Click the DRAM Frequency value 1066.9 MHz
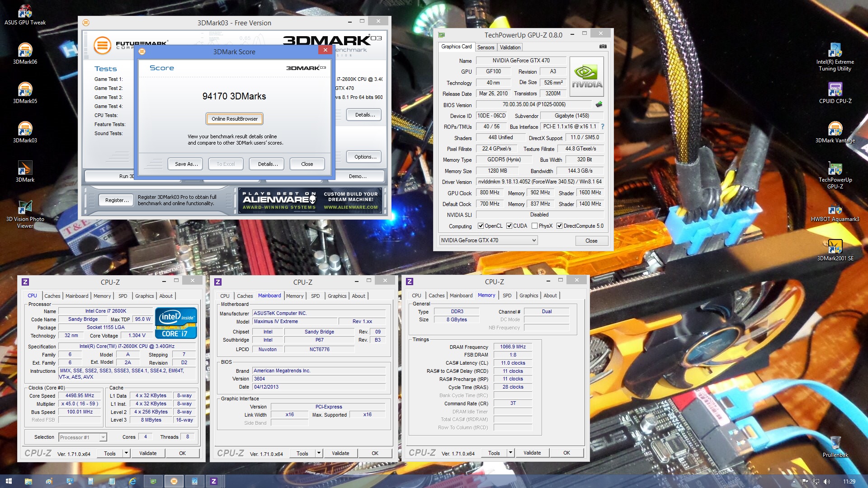 513,347
